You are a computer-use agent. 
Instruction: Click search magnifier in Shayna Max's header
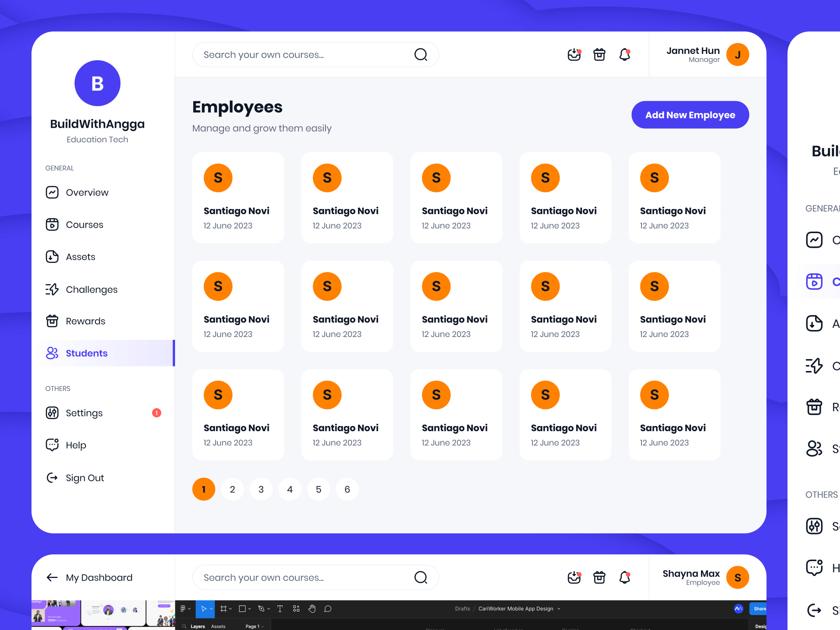tap(421, 577)
